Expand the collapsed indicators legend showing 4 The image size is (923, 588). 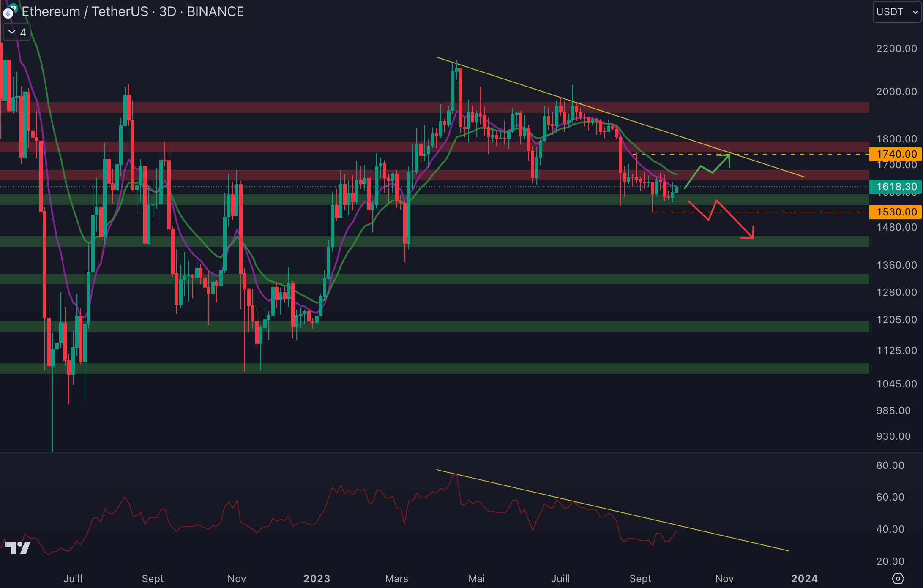pyautogui.click(x=17, y=33)
